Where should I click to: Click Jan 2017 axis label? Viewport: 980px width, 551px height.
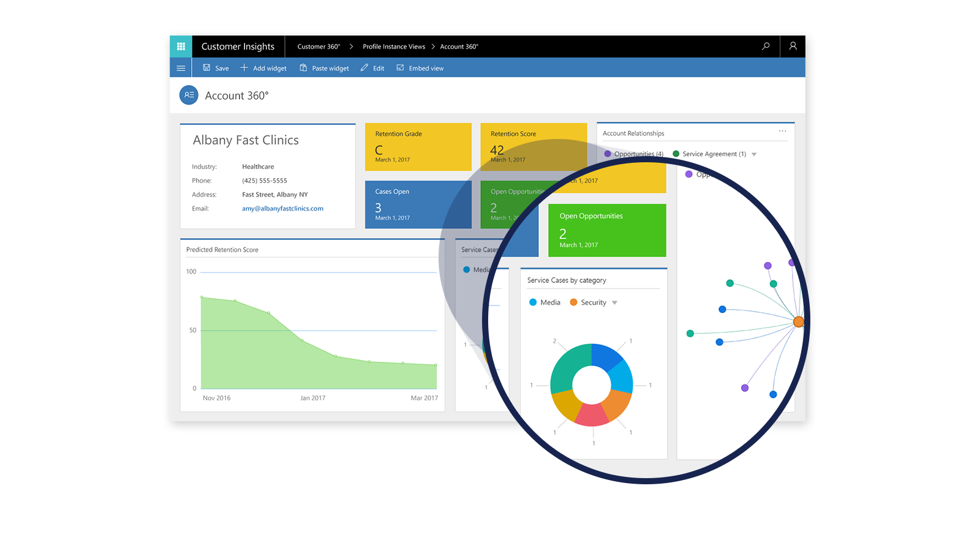(x=312, y=398)
